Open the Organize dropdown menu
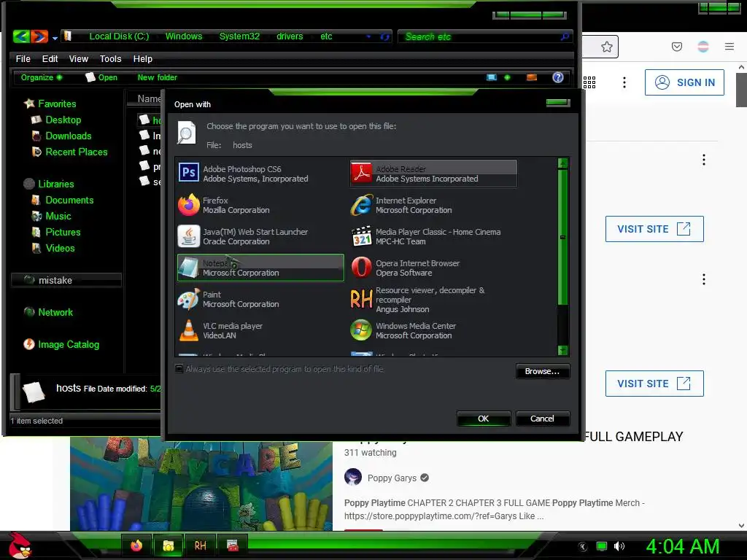Image resolution: width=747 pixels, height=560 pixels. pyautogui.click(x=41, y=77)
